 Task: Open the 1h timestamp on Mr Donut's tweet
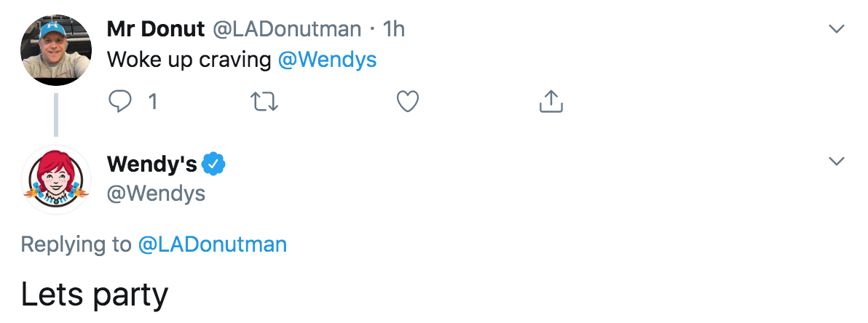click(393, 29)
